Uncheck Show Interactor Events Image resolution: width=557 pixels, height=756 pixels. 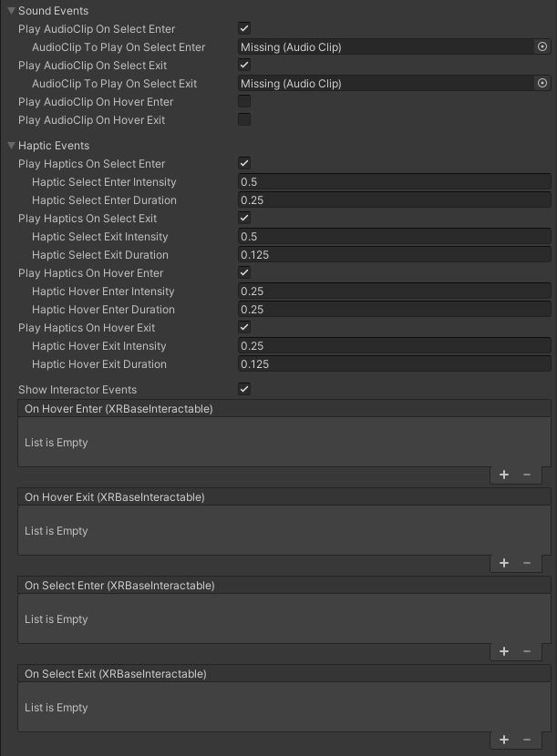click(x=244, y=389)
